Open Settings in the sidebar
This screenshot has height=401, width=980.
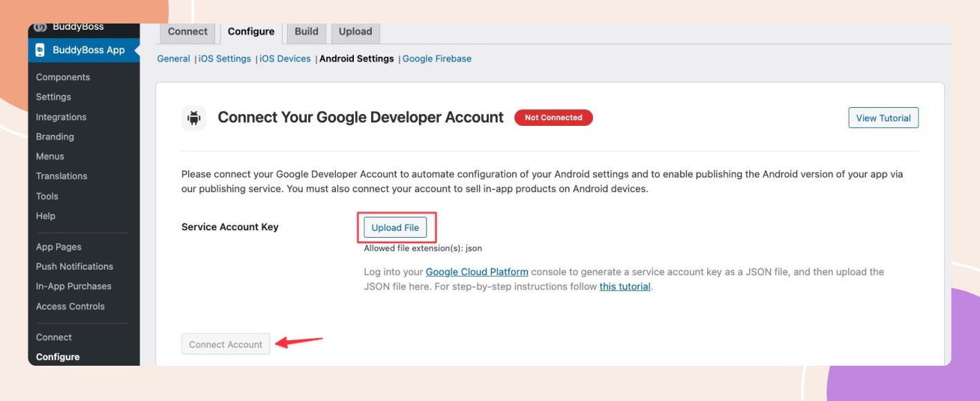coord(53,97)
